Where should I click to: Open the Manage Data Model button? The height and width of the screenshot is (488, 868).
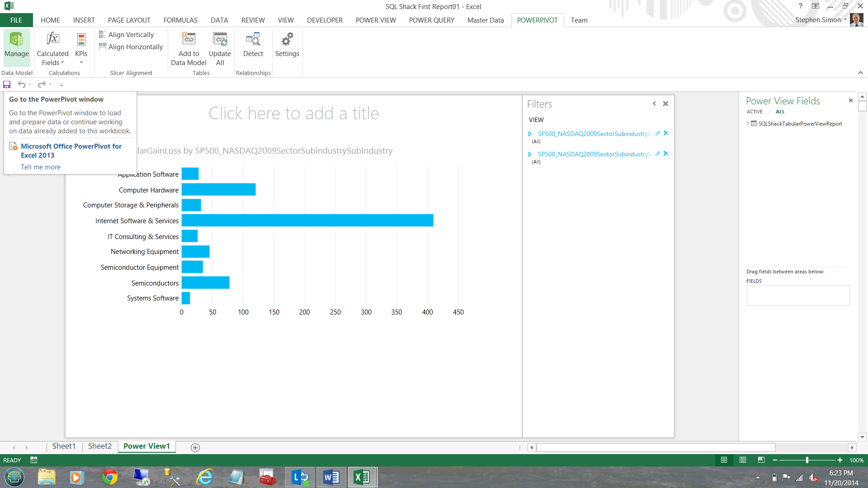pos(17,45)
